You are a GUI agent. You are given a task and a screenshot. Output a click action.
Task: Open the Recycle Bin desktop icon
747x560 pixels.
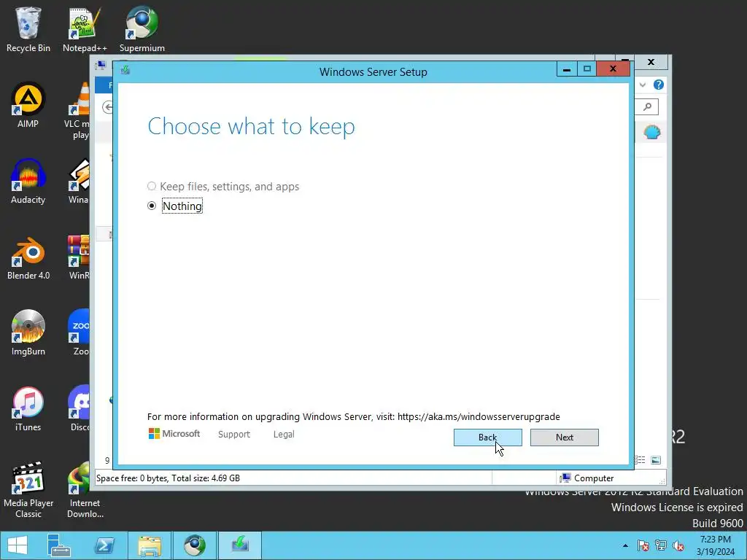point(28,29)
